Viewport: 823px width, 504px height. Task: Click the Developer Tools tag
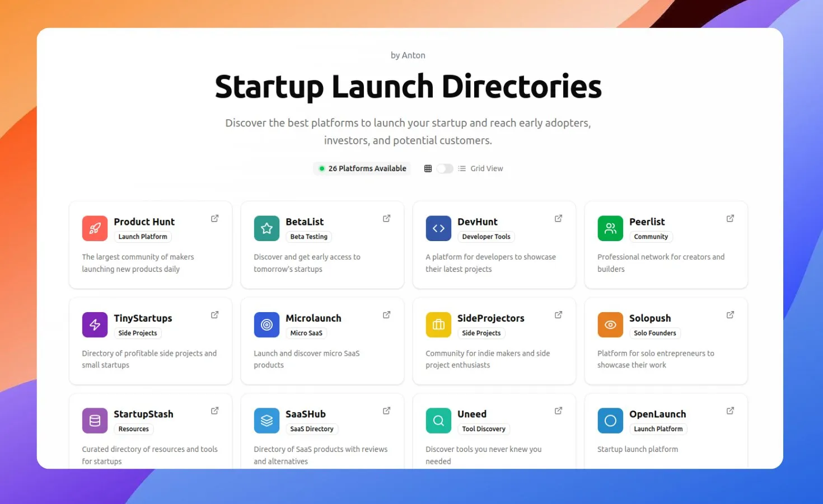click(x=486, y=237)
